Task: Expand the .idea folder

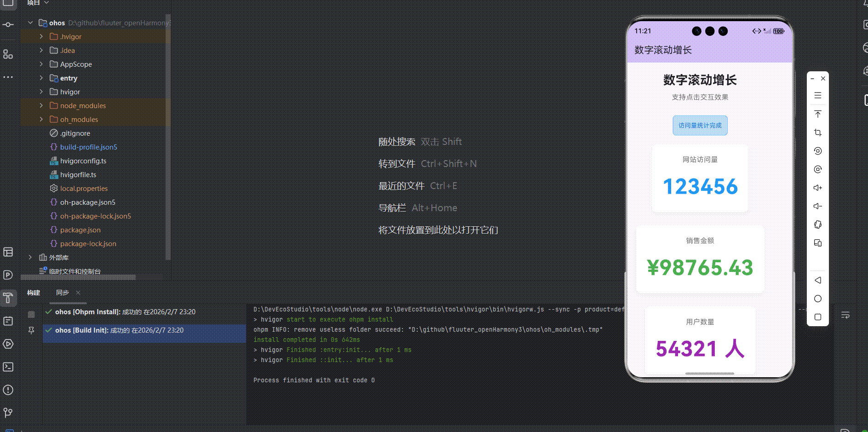Action: [x=41, y=50]
